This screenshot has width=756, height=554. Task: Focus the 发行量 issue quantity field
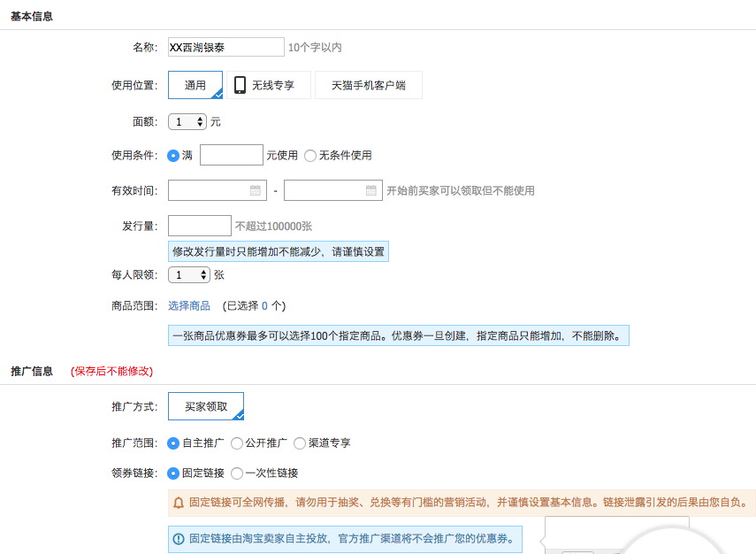coord(200,226)
